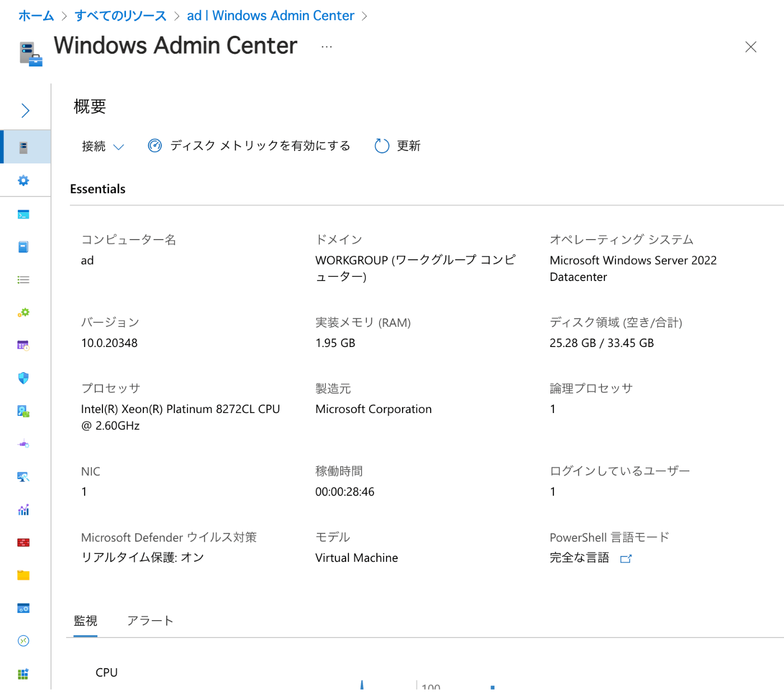Open the ellipsis more options menu
Viewport: 784px width, 694px height.
327,47
